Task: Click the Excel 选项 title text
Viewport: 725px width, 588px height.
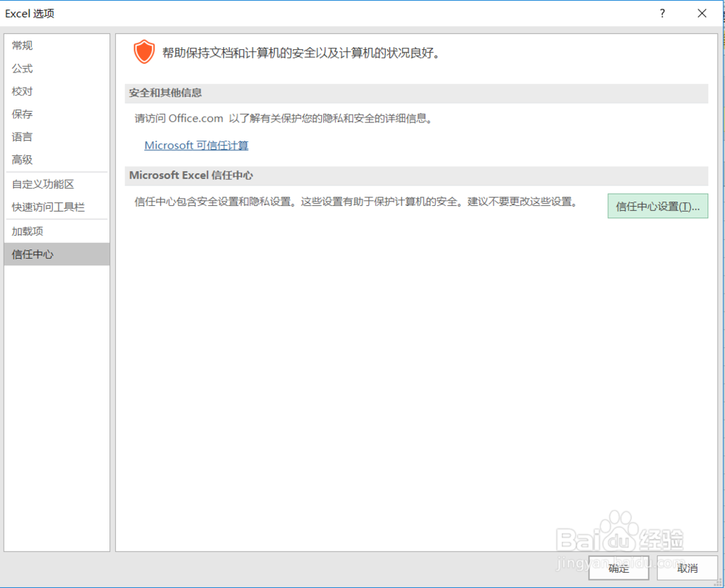Action: coord(30,13)
